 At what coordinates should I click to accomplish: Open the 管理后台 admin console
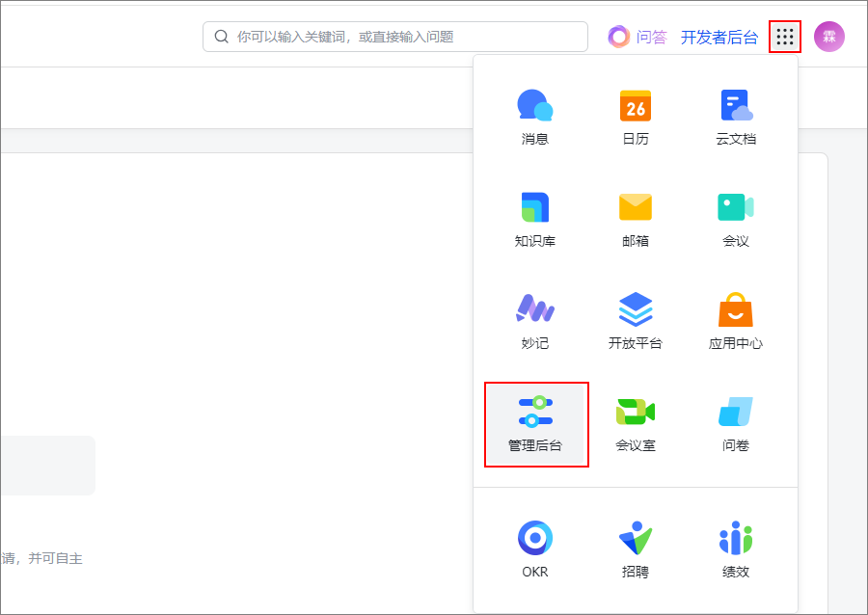[x=536, y=424]
